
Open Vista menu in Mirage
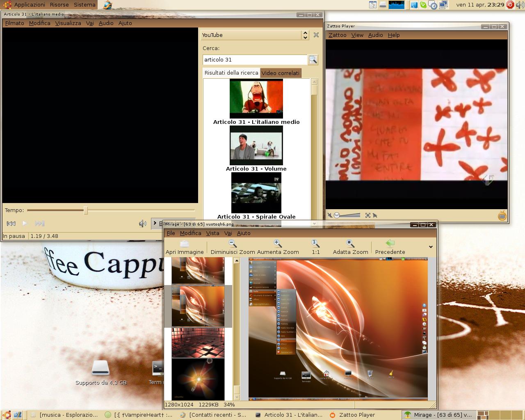pos(212,233)
